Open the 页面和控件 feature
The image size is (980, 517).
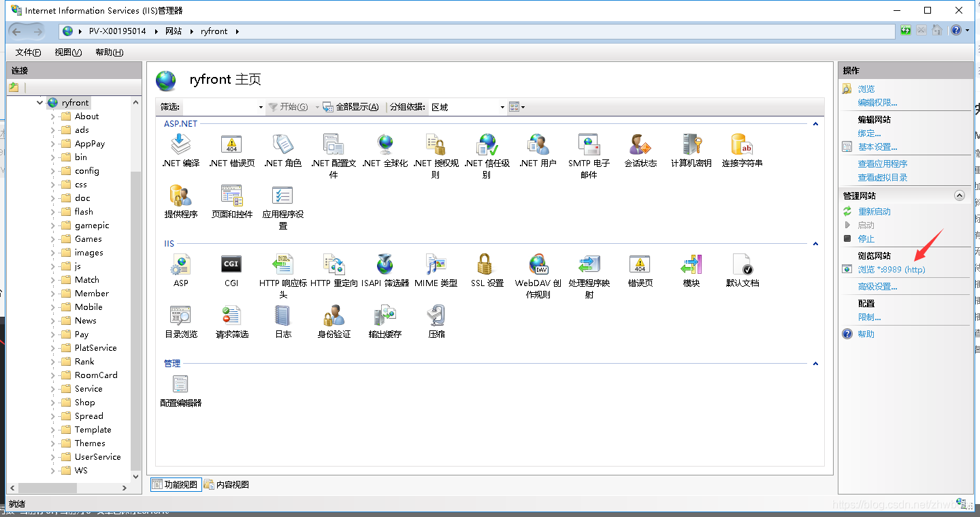[231, 202]
